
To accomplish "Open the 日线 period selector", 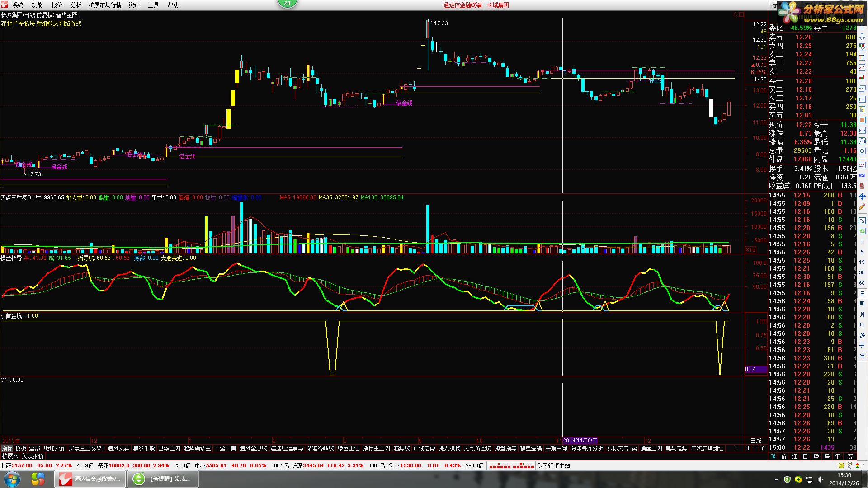I will [x=755, y=441].
